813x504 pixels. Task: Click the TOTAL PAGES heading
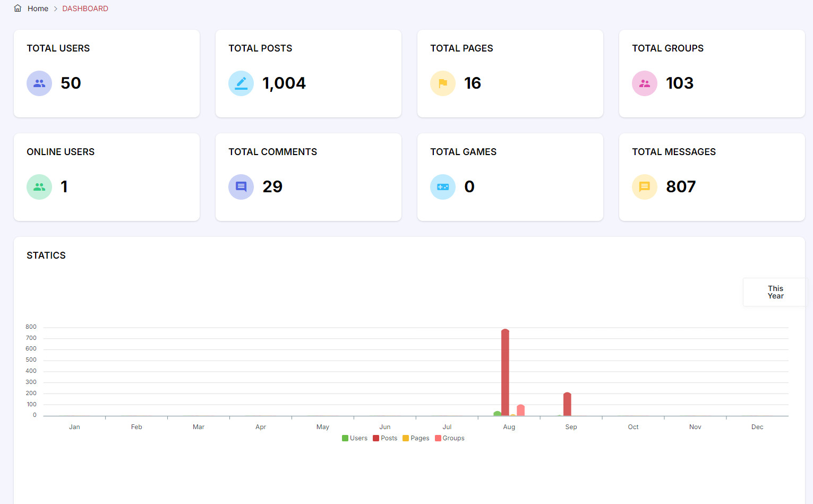click(x=461, y=48)
